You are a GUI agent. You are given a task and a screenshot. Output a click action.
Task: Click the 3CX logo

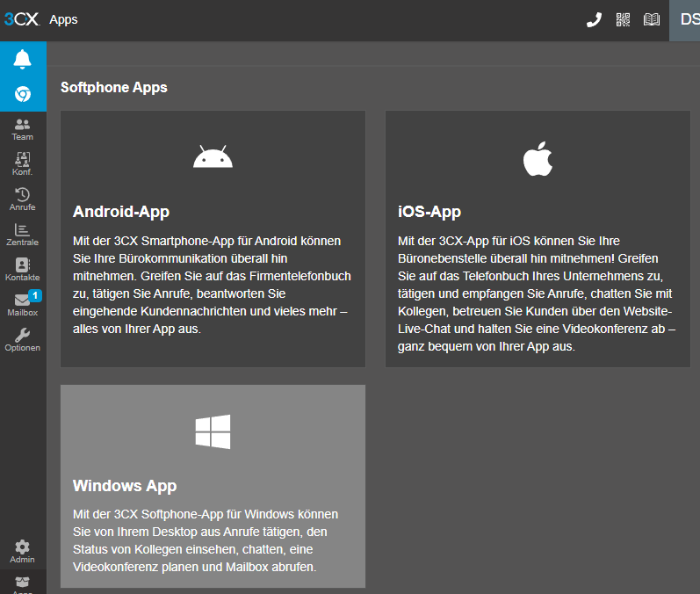tap(22, 19)
